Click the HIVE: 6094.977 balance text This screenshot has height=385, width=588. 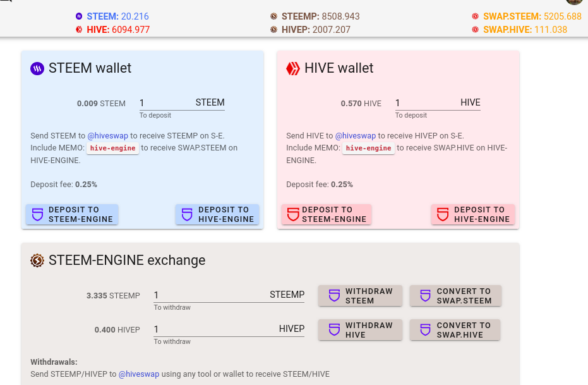118,30
